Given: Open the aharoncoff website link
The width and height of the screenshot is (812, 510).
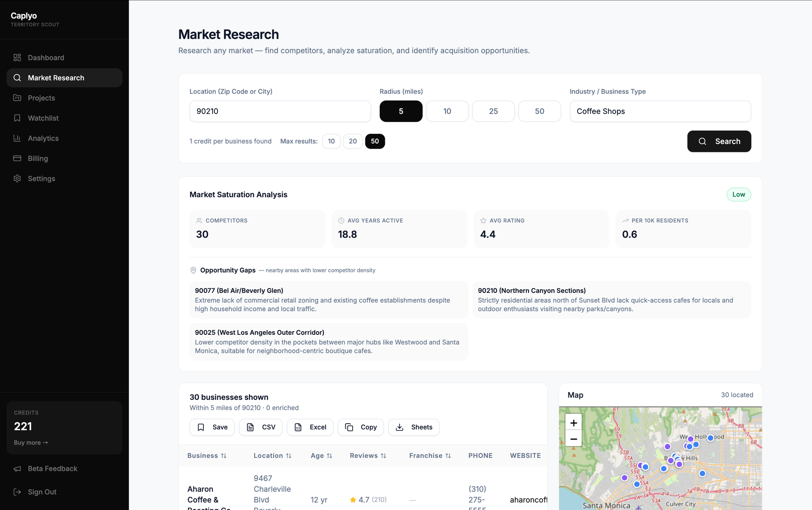Looking at the screenshot, I should pyautogui.click(x=528, y=500).
